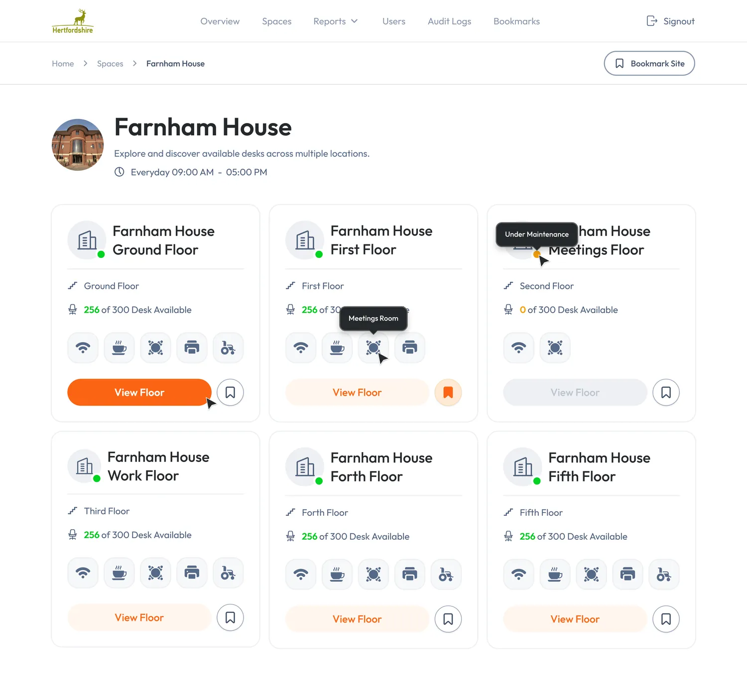Click the meeting room icon on Ground Floor card
747x700 pixels.
pyautogui.click(x=155, y=348)
